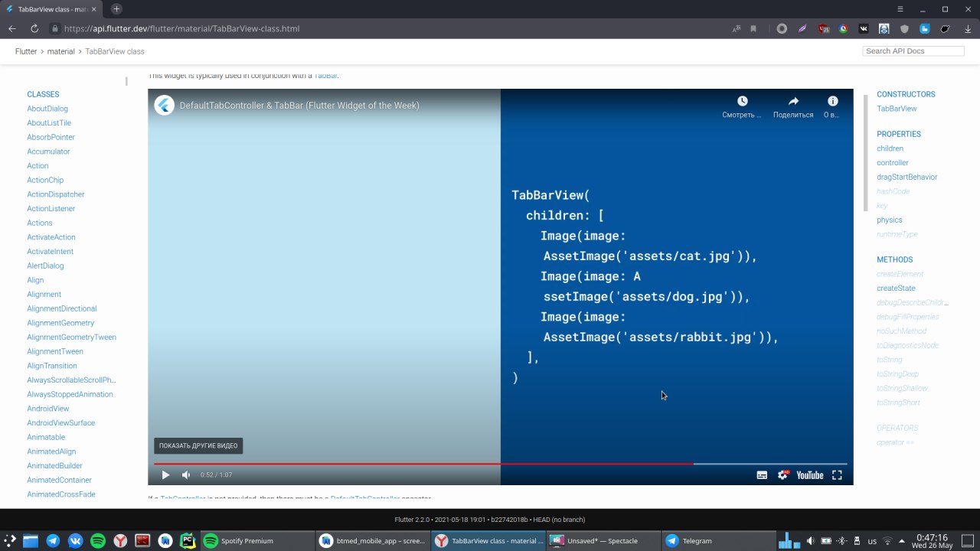Open dragStartBehavior property link

(x=907, y=177)
